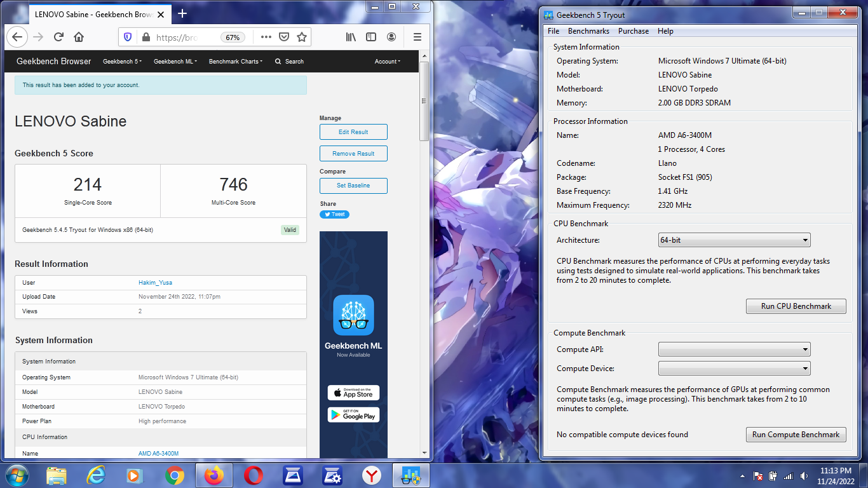Open Help menu in Geekbench Tryout

coord(665,31)
